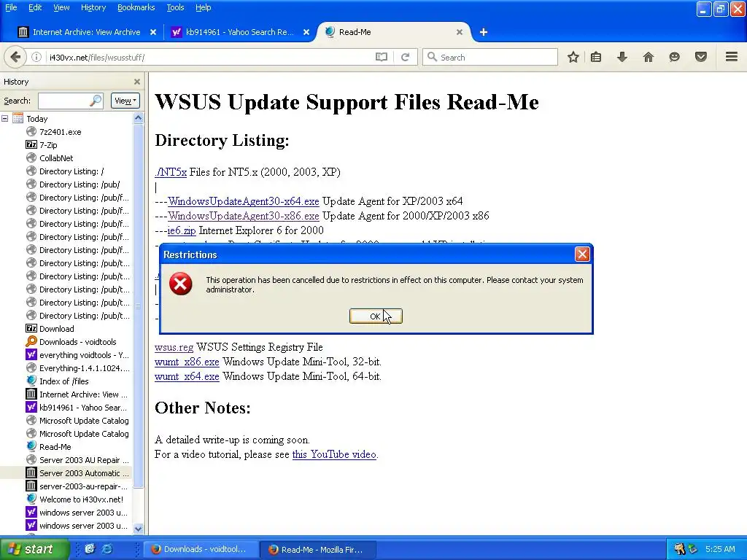Collapse the Today history group
The width and height of the screenshot is (747, 560).
[5, 119]
